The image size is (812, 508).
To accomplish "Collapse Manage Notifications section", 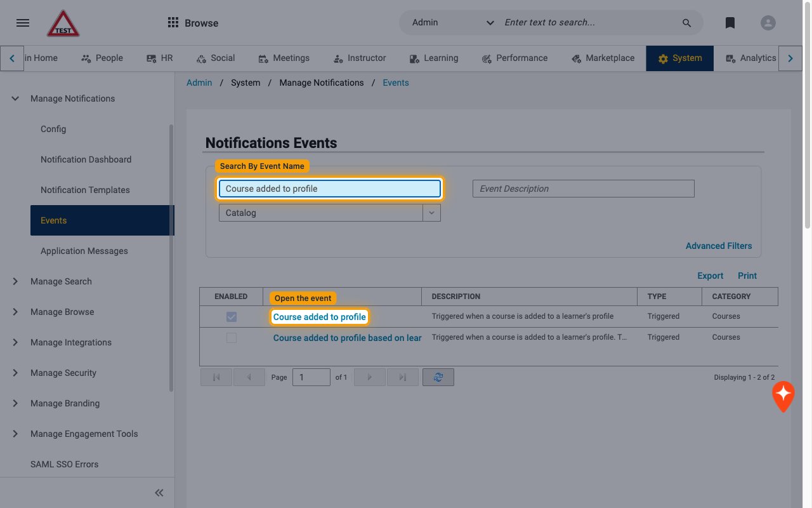I will (x=15, y=98).
